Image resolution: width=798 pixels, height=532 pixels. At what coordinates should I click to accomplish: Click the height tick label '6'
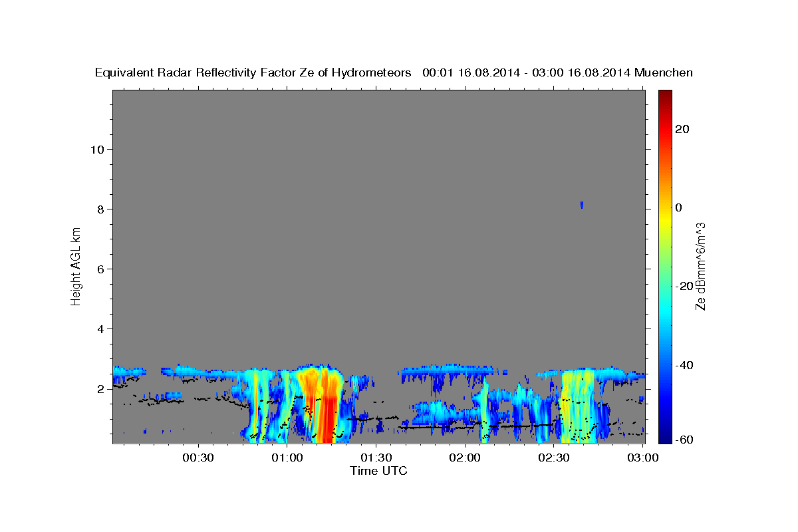coord(99,269)
